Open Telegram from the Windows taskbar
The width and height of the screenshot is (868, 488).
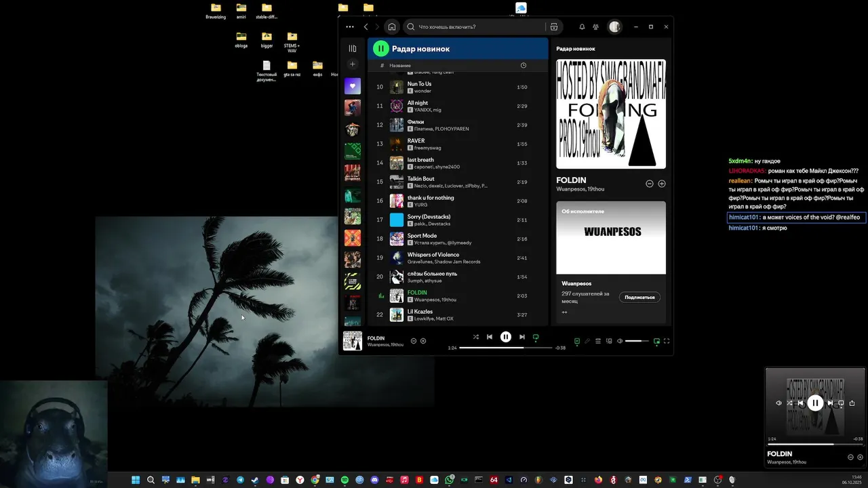[x=240, y=480]
